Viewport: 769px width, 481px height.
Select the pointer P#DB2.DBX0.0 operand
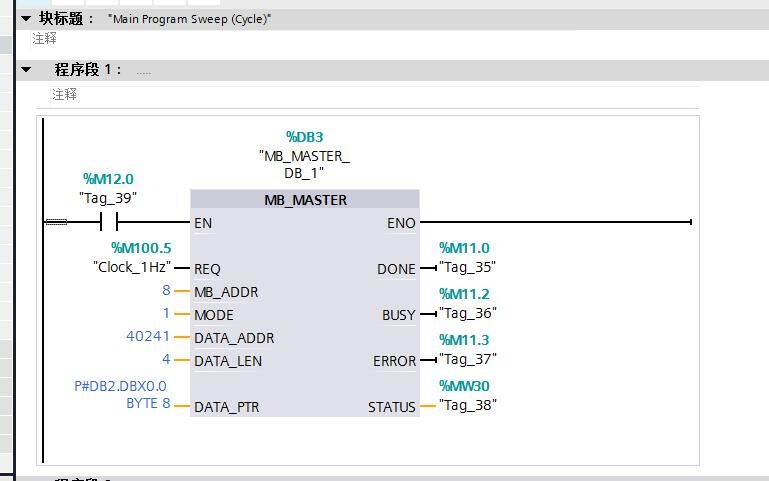point(122,395)
